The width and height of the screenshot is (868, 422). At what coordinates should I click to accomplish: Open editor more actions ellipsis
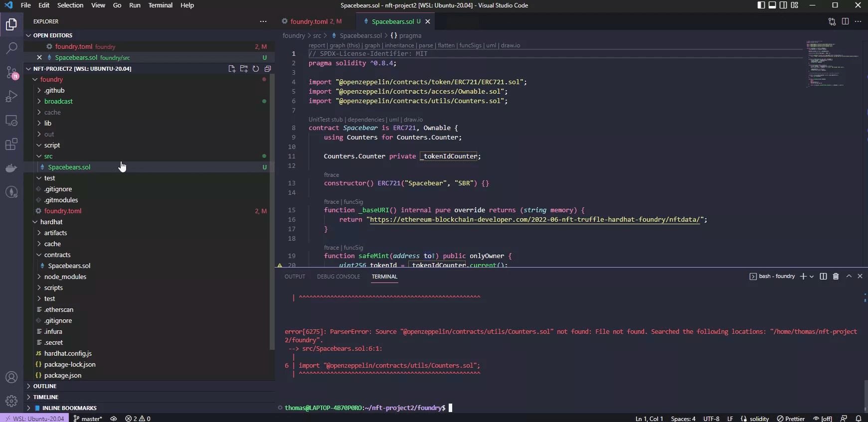858,21
